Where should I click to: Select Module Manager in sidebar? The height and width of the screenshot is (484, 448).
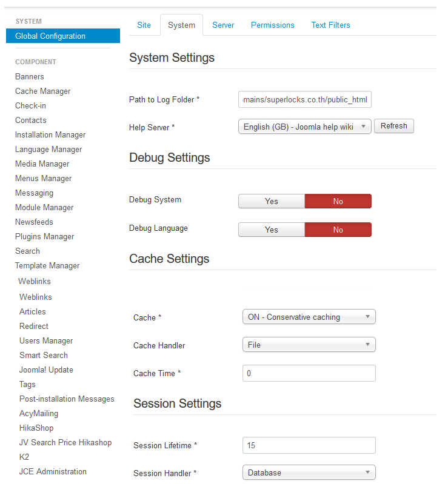(x=44, y=207)
